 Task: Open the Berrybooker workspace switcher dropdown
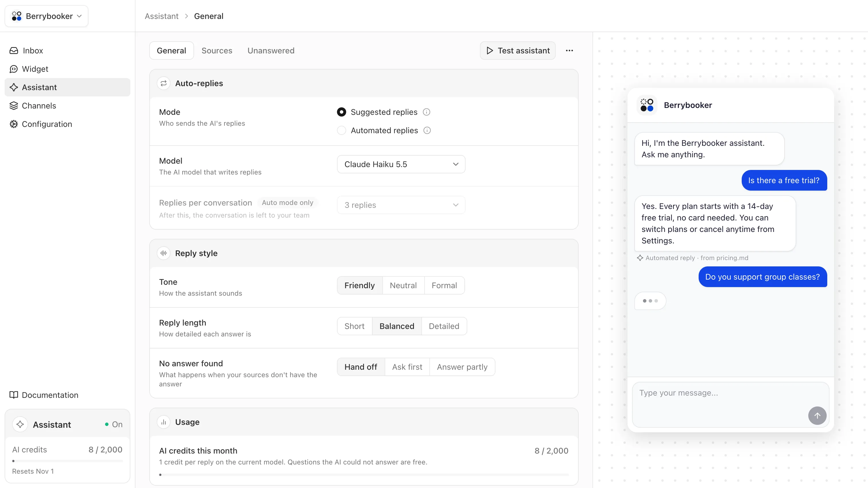pos(46,16)
